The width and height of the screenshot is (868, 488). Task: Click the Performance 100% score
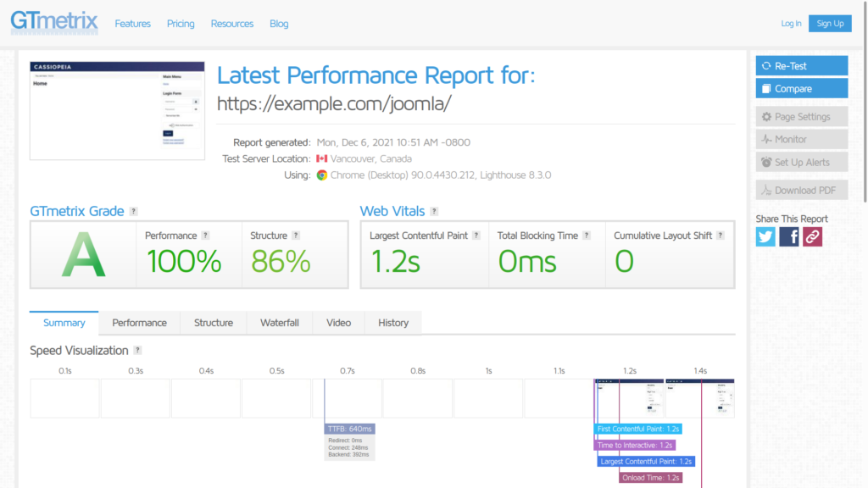184,261
